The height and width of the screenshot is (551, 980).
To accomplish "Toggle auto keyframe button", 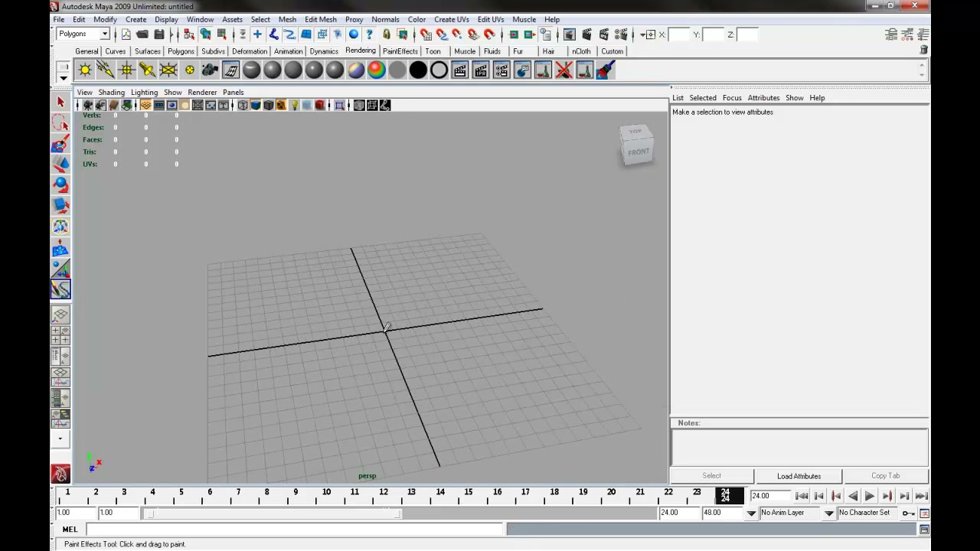I will 908,513.
